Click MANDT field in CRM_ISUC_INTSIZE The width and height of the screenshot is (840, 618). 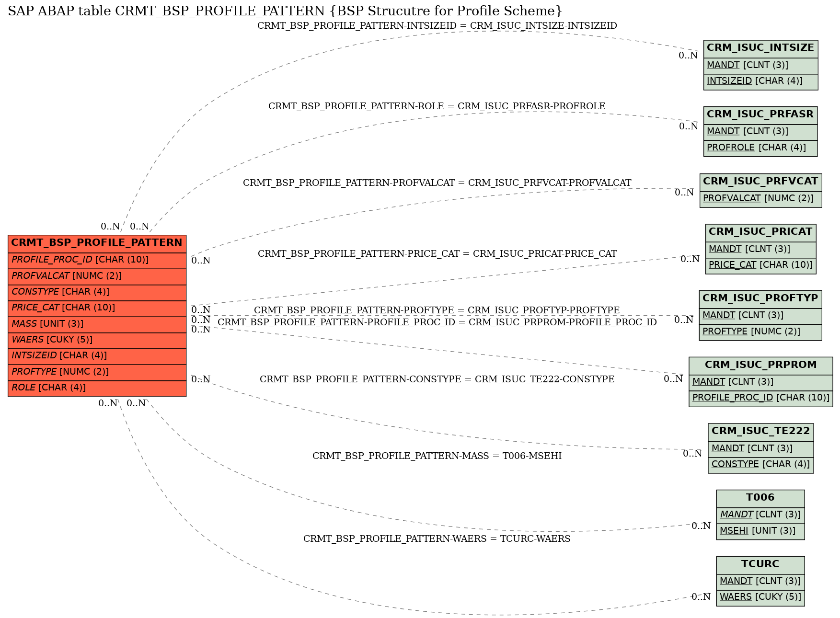(760, 66)
